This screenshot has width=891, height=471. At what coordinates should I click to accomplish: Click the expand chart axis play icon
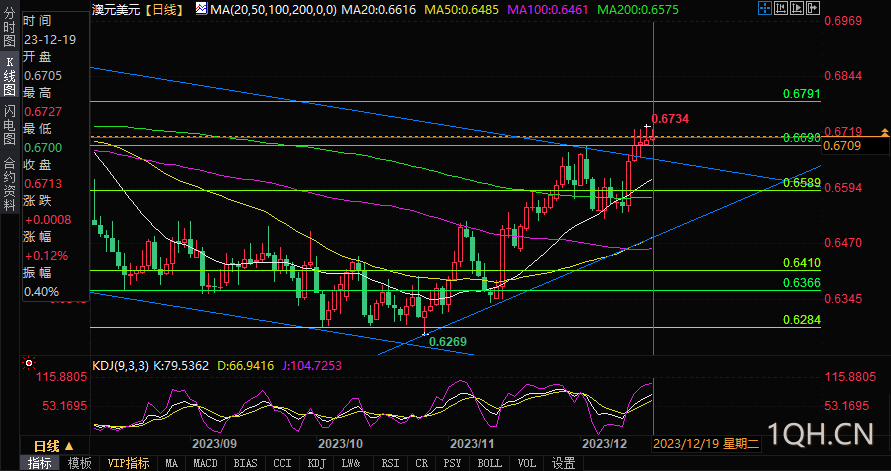click(x=798, y=8)
